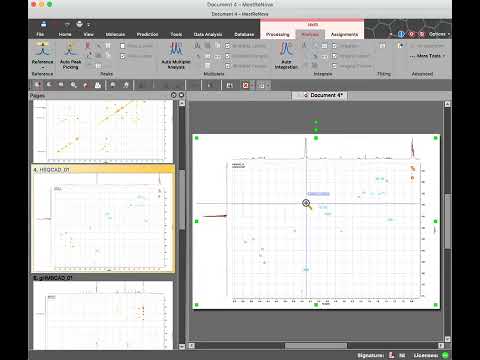Open the Options dropdown menu
The width and height of the screenshot is (480, 360).
click(x=439, y=34)
